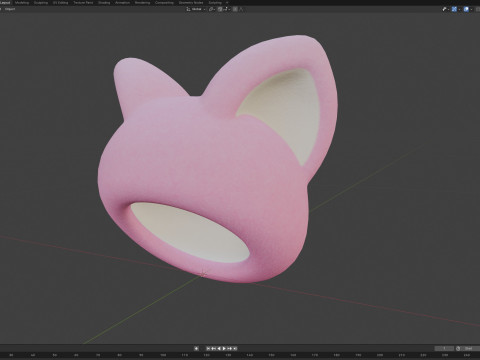Open the Sculpting workspace tab
The height and width of the screenshot is (360, 480).
pos(41,2)
